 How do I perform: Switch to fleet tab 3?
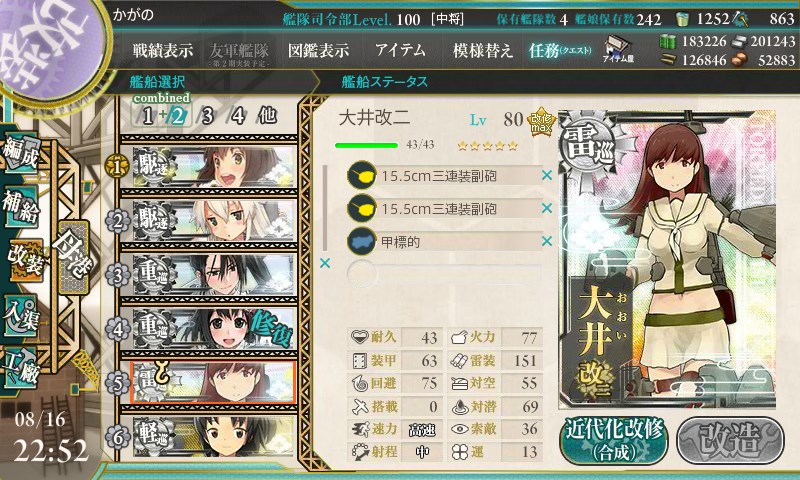pos(207,116)
